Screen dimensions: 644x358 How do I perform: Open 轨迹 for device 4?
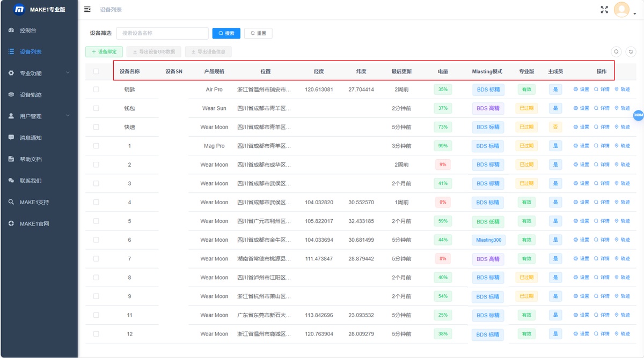point(622,202)
